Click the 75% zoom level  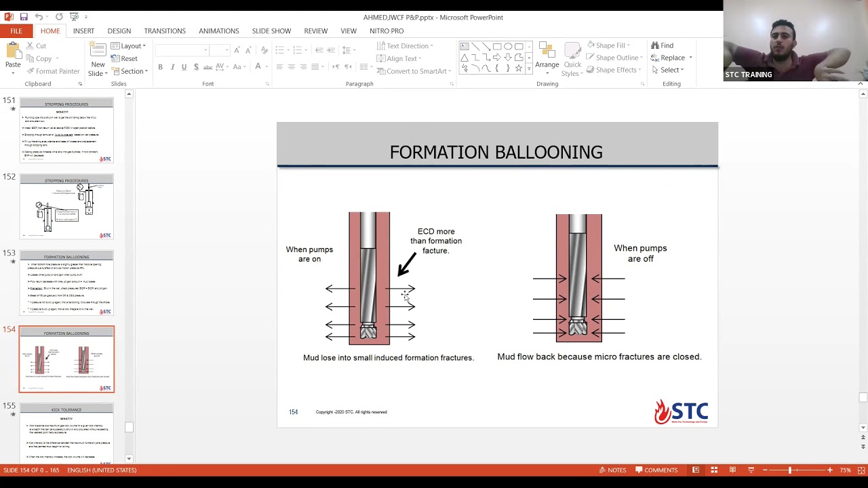(x=845, y=470)
